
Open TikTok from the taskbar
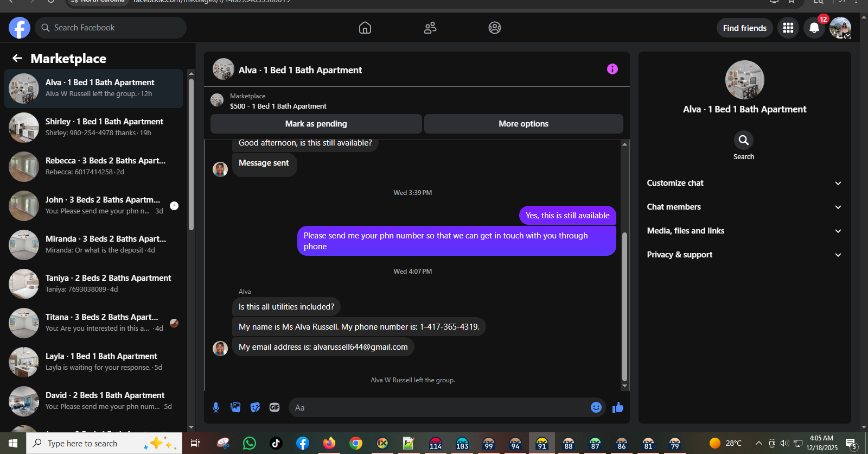276,443
